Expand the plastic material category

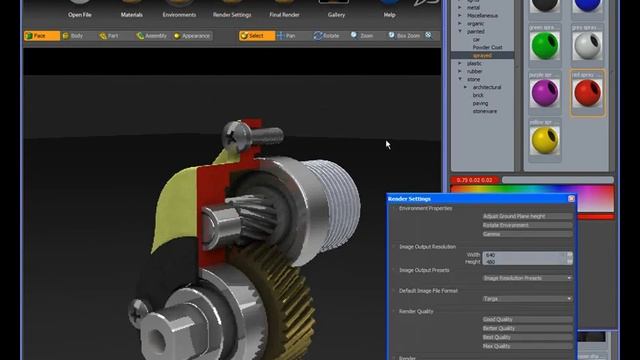coord(460,63)
